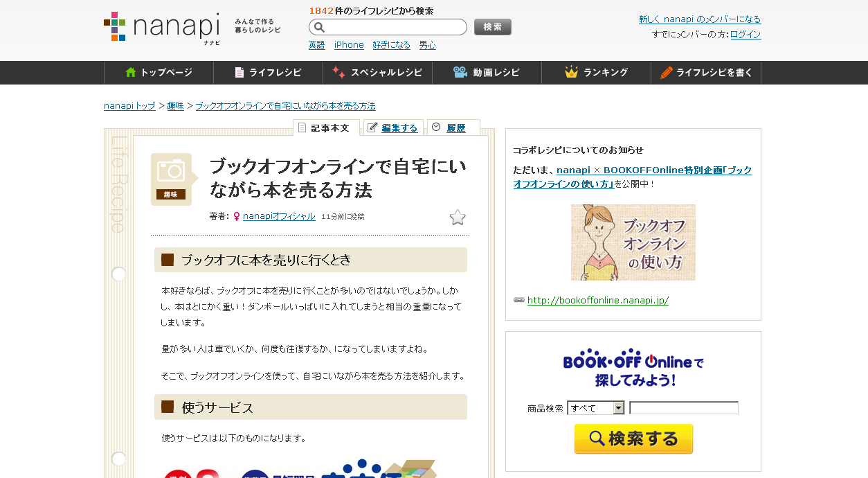
Task: Click the article title breadcrumb link
Action: pyautogui.click(x=285, y=106)
